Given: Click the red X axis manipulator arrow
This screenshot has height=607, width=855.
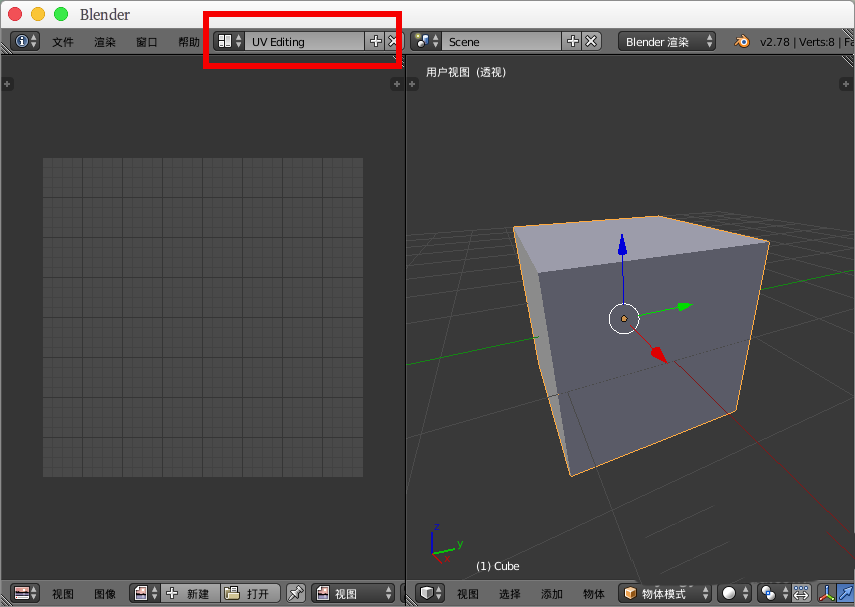Looking at the screenshot, I should (x=659, y=355).
